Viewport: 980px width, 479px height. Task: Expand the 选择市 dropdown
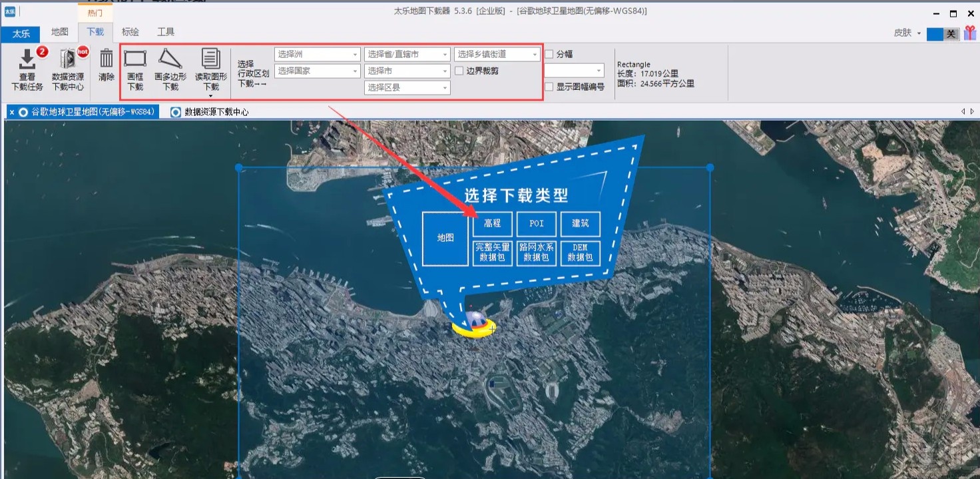tap(407, 71)
